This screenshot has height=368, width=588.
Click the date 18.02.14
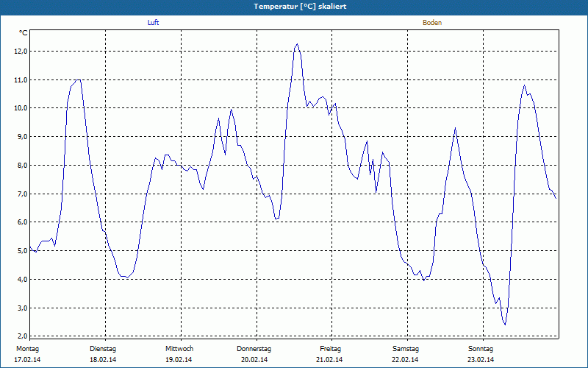click(x=103, y=360)
